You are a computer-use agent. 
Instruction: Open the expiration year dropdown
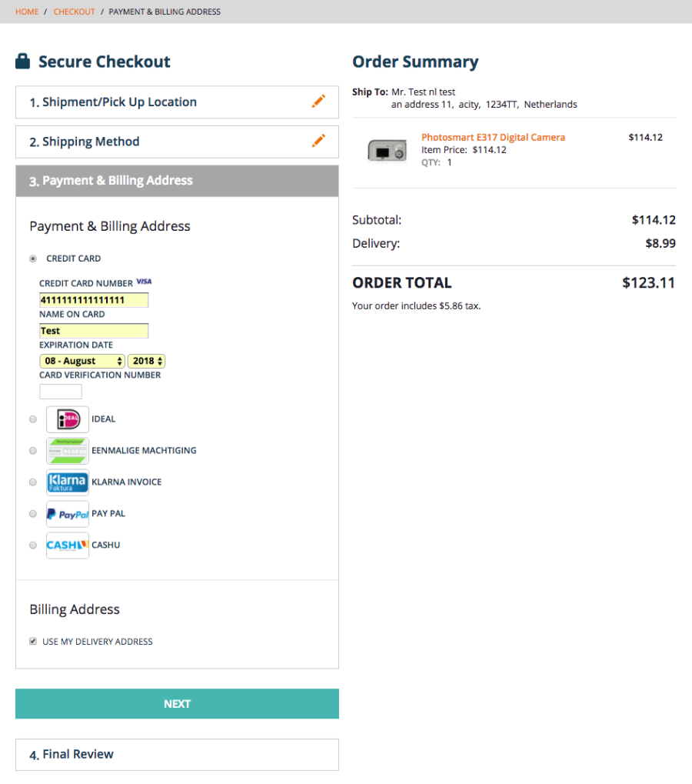[x=146, y=361]
